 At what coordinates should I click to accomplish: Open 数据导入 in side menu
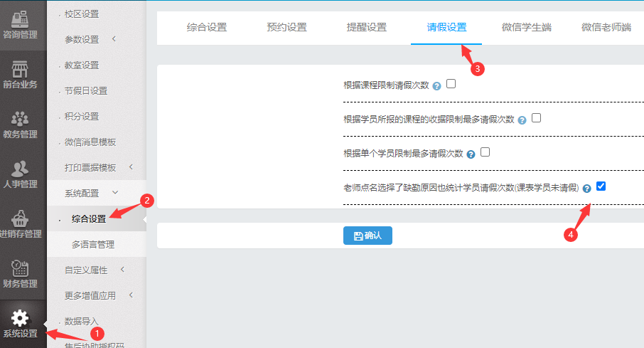(x=82, y=321)
